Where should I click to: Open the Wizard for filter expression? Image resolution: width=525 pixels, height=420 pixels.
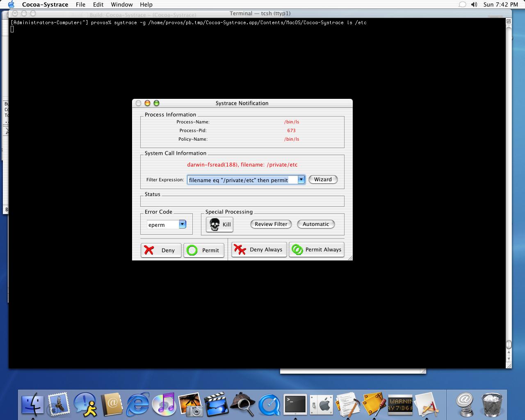323,180
